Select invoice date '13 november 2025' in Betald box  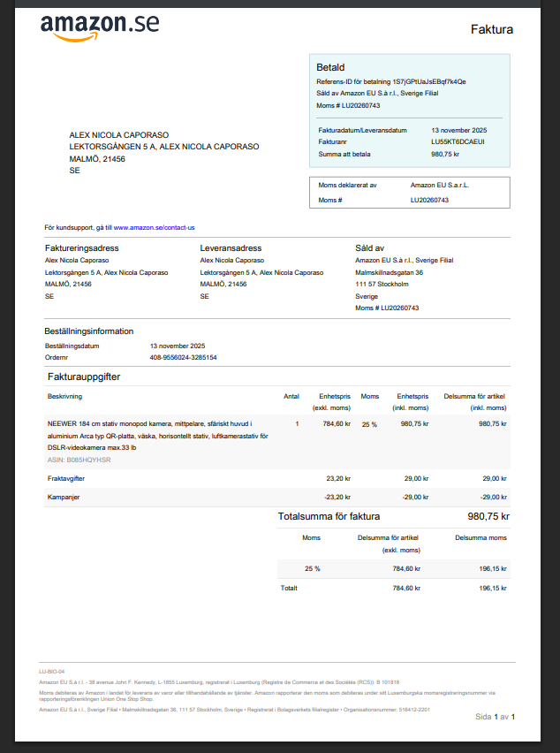tap(458, 130)
